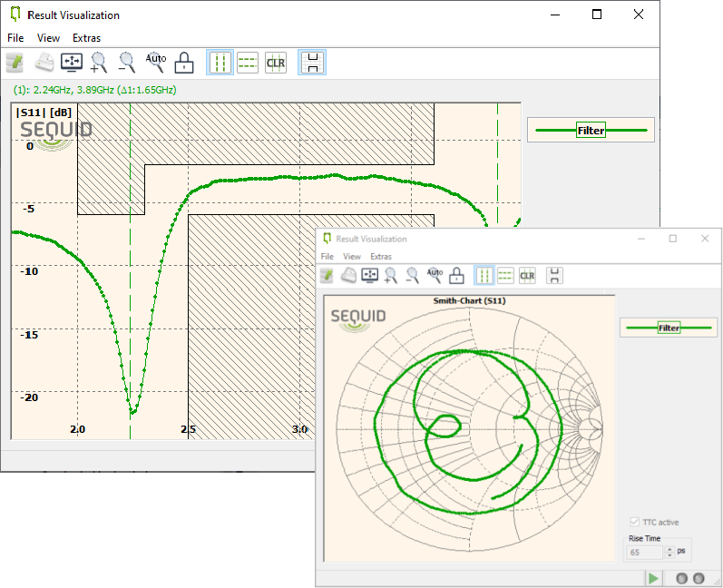The height and width of the screenshot is (588, 723).
Task: Click the Filter legend beside the Smith chart
Action: (x=669, y=328)
